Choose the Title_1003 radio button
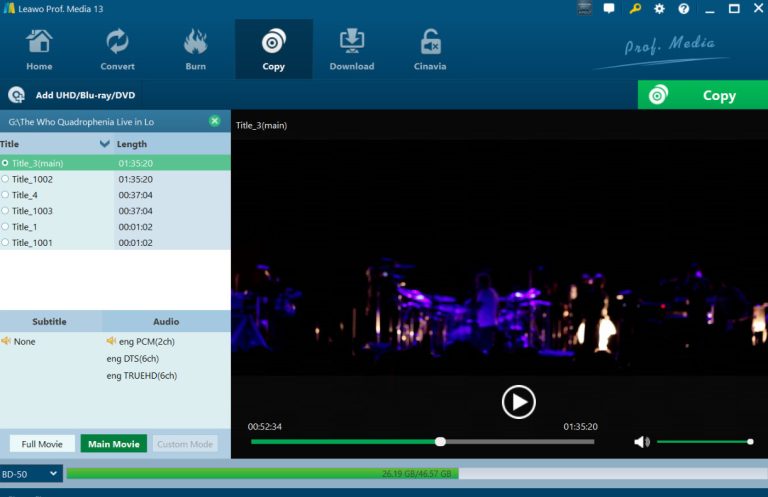The height and width of the screenshot is (497, 768). [x=5, y=211]
